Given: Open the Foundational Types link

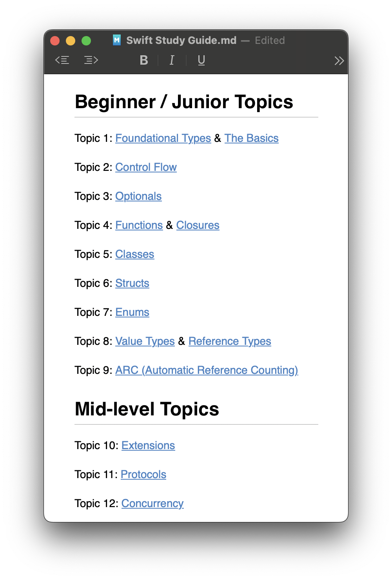Looking at the screenshot, I should tap(163, 138).
